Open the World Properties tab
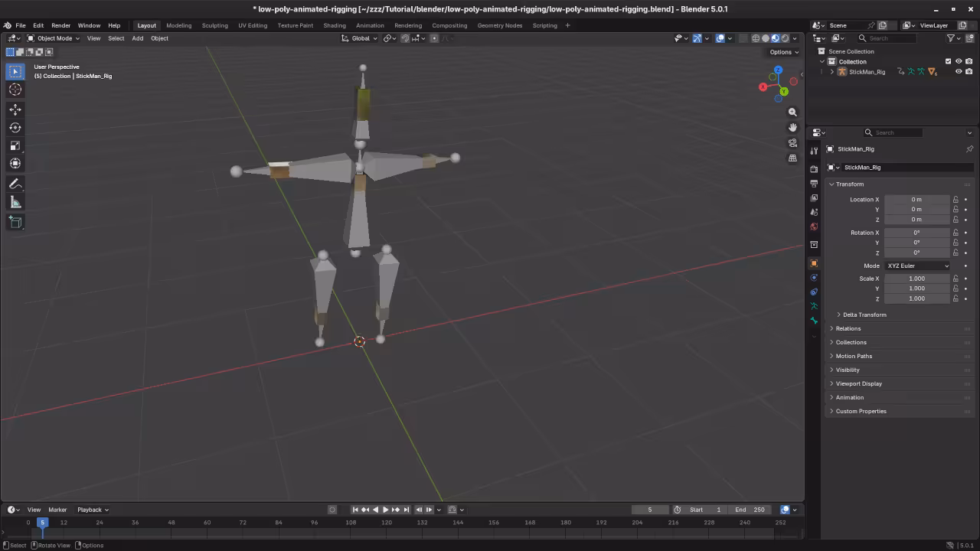The width and height of the screenshot is (980, 551). pos(814,227)
